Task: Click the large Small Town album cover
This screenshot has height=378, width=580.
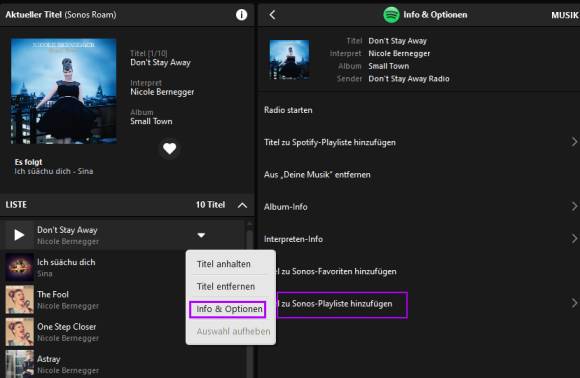Action: point(64,91)
